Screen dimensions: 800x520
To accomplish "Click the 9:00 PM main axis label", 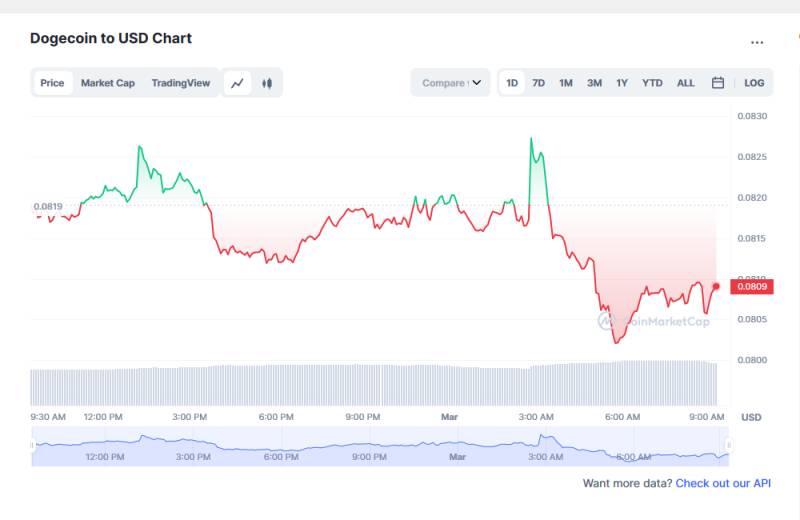I will (363, 417).
